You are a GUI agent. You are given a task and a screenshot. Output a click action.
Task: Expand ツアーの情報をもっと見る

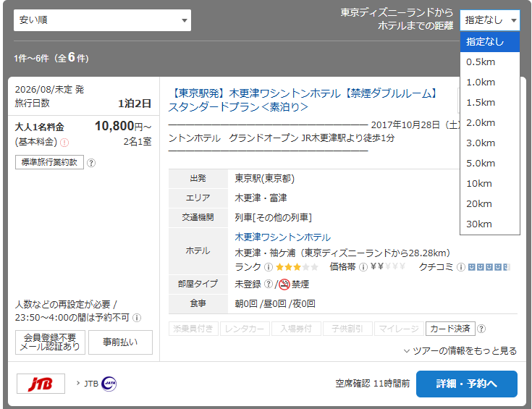pos(460,351)
